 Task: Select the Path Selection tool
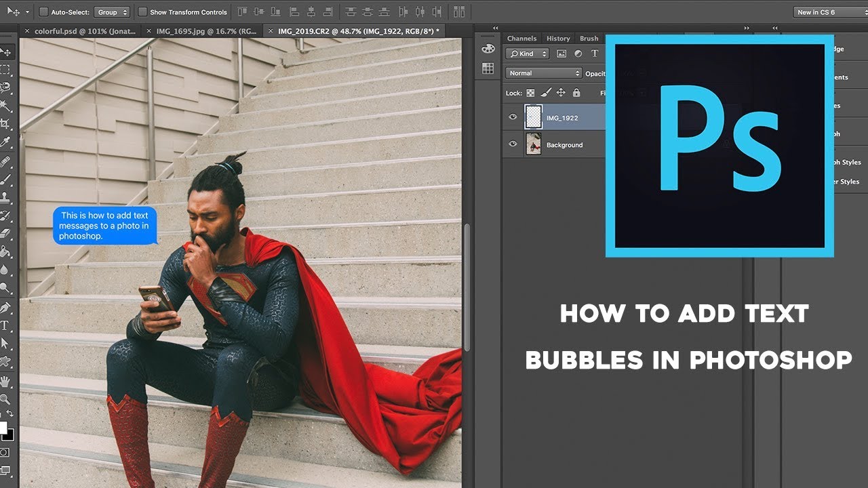(x=6, y=344)
